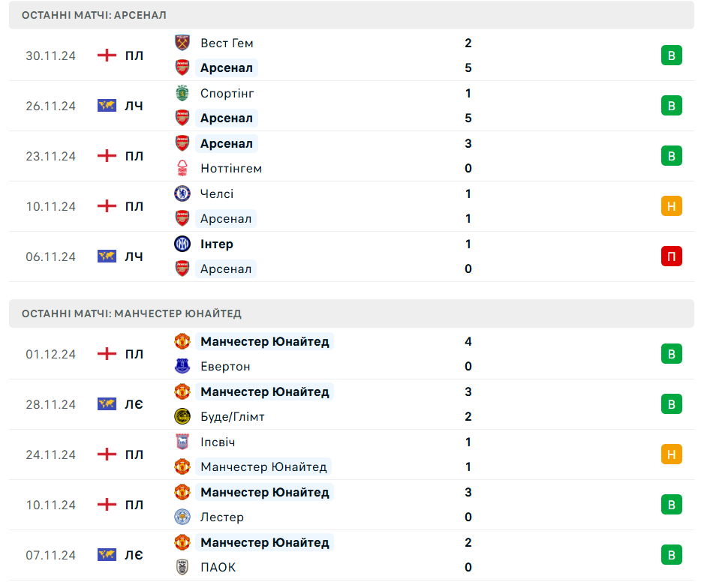Image resolution: width=707 pixels, height=588 pixels.
Task: Click the Inter club crest icon
Action: point(182,244)
